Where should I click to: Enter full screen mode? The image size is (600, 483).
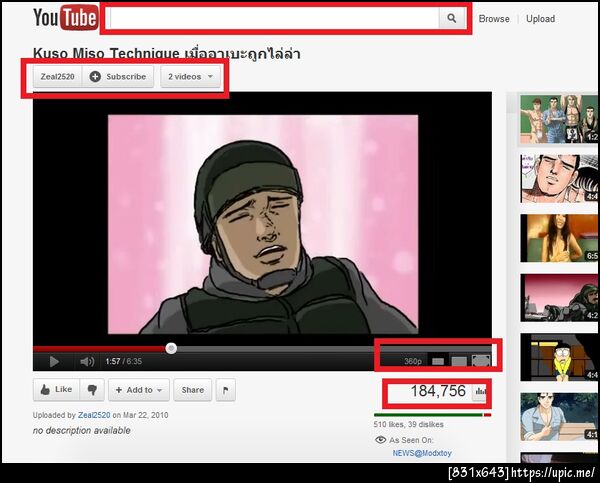(x=481, y=361)
